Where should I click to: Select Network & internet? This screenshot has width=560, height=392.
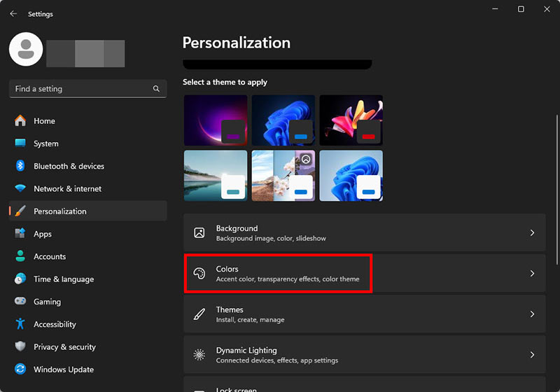[x=88, y=188]
